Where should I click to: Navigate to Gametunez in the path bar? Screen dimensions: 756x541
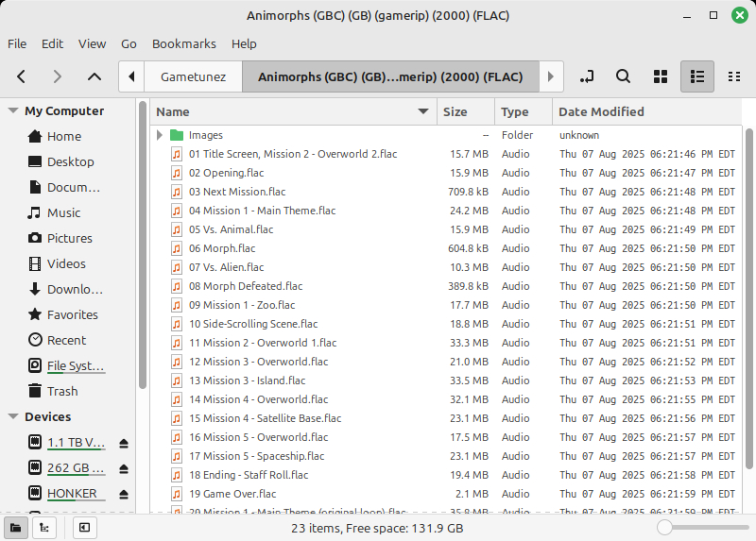coord(193,76)
